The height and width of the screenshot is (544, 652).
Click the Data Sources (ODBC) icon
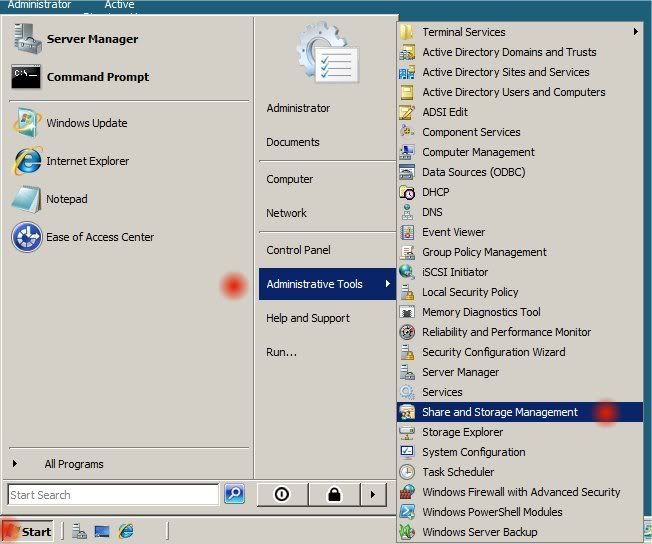click(407, 172)
